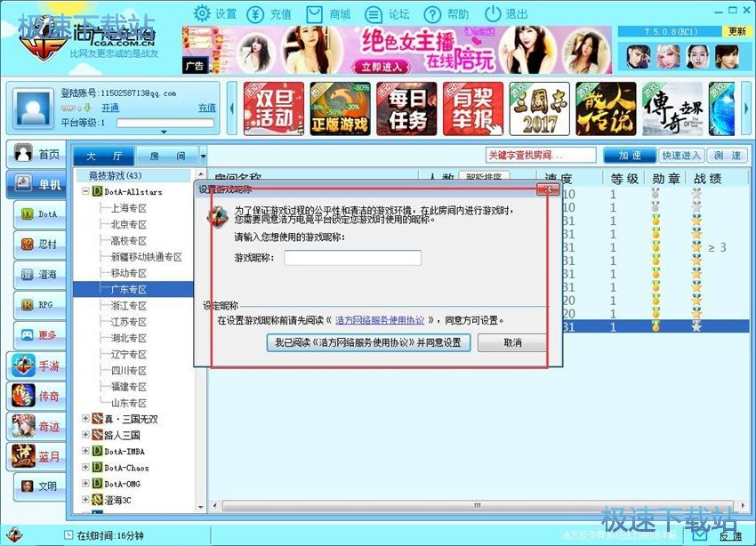Select 单机 in the sidebar
Screen dimensions: 756x546
[x=36, y=183]
